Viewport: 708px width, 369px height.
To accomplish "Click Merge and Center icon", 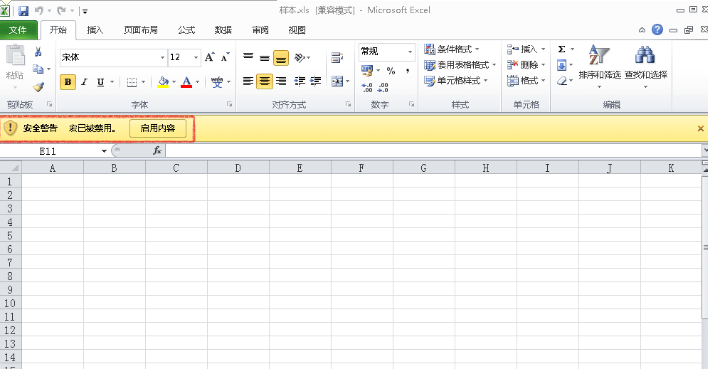I will pyautogui.click(x=337, y=81).
